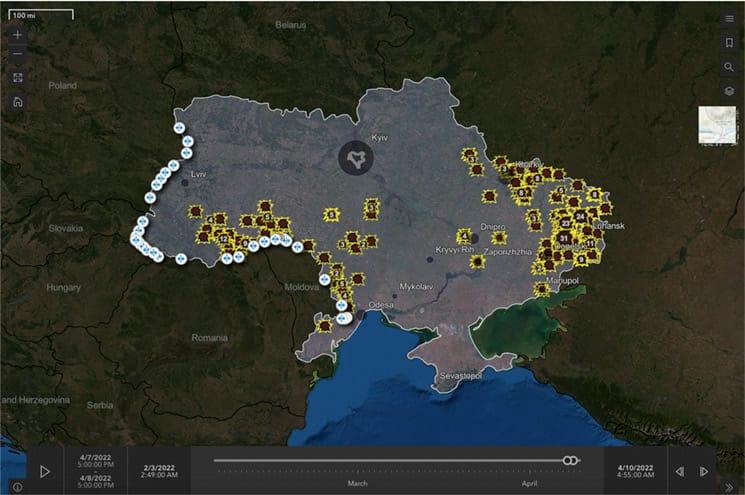Switch basemap using the thumbnail

point(716,126)
